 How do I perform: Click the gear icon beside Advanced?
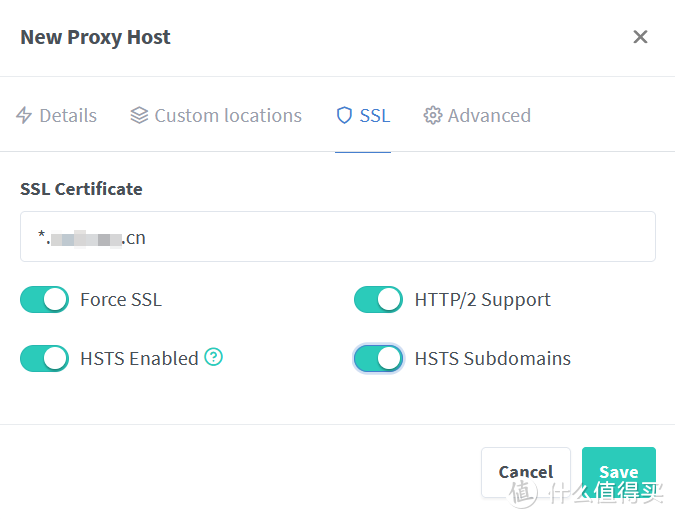tap(433, 116)
